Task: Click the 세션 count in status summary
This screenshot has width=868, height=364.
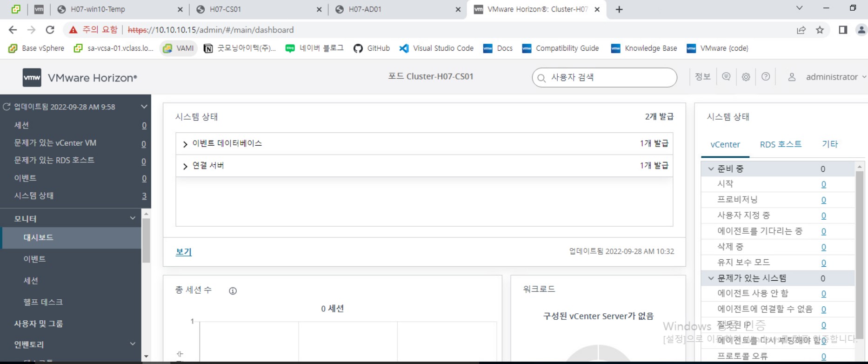Action: point(144,125)
